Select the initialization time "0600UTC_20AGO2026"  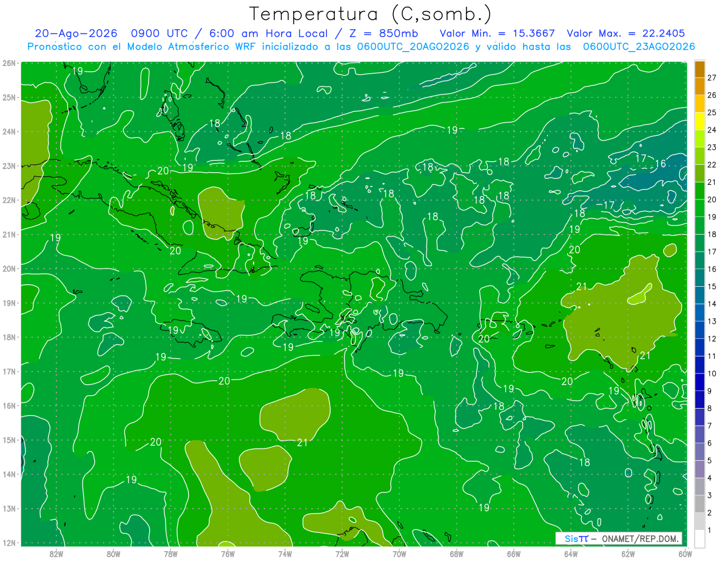pos(413,47)
